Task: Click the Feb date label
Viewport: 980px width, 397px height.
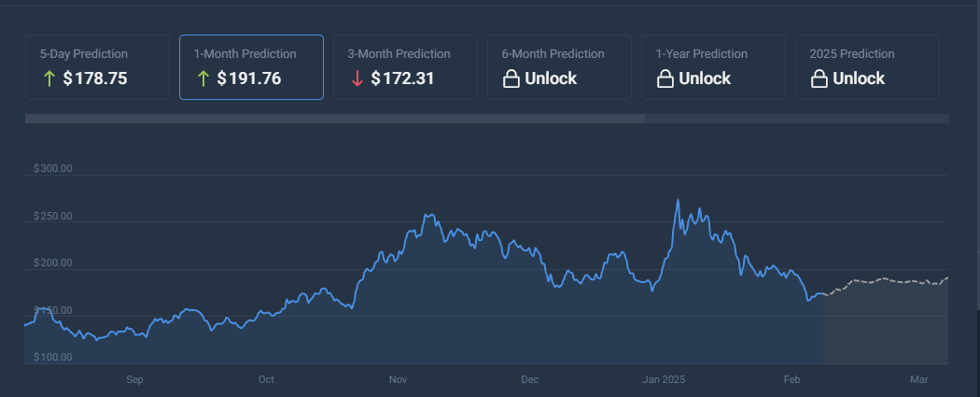Action: (x=791, y=379)
